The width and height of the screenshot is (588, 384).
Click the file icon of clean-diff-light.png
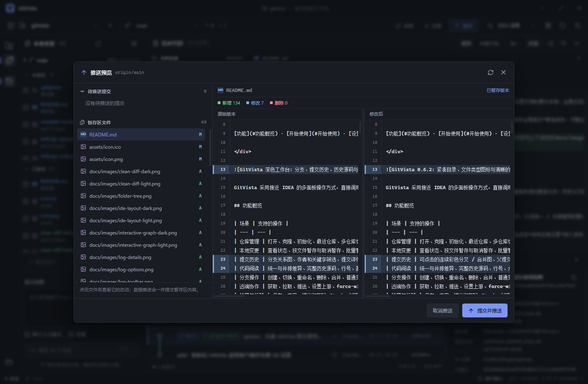83,183
